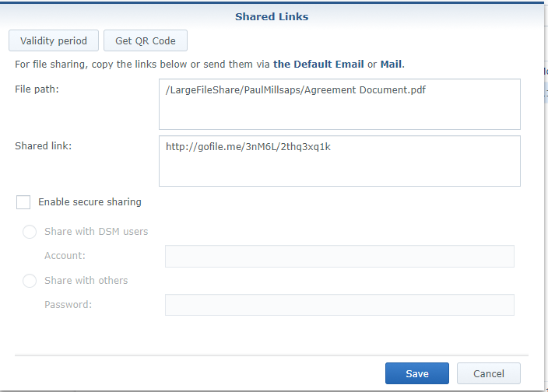The width and height of the screenshot is (548, 392).
Task: Click empty area of Shared link box
Action: [x=339, y=170]
